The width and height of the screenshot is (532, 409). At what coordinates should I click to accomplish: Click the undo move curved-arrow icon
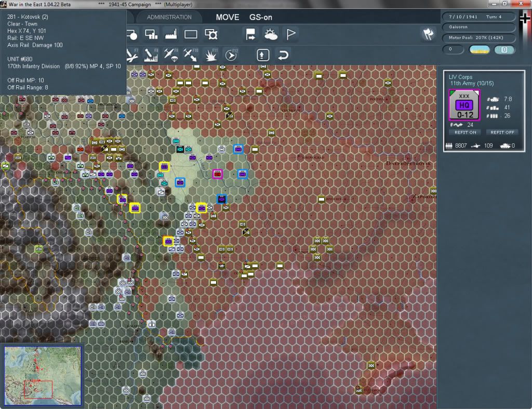283,55
